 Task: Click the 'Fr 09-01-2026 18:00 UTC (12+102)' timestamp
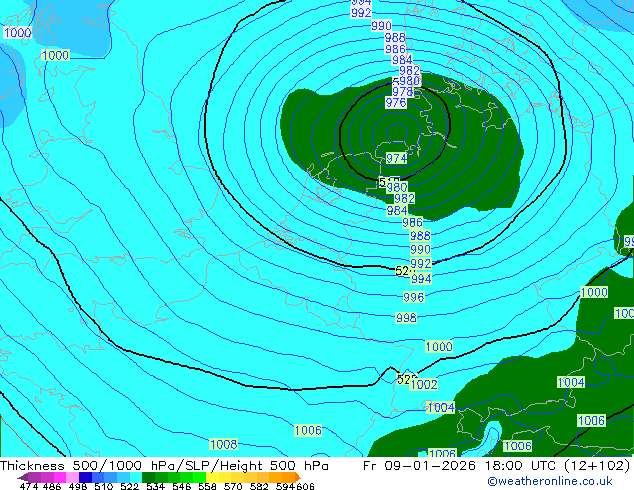point(497,466)
